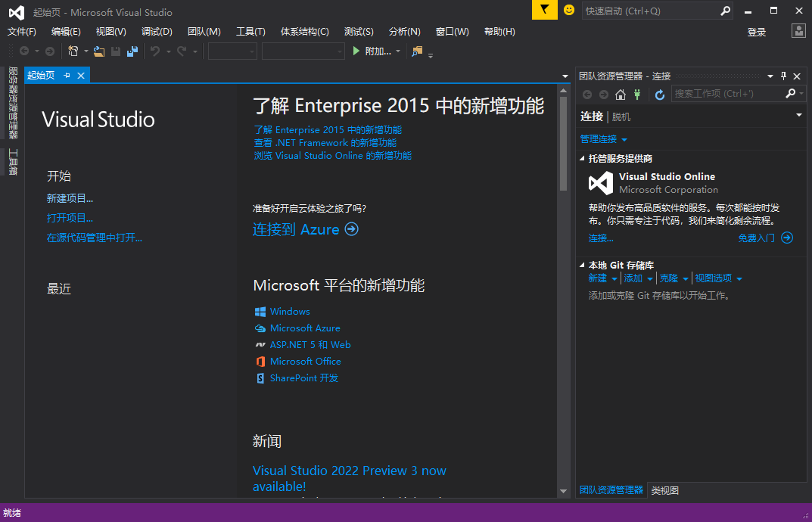Image resolution: width=812 pixels, height=522 pixels.
Task: Click the quick launch magnifier icon
Action: [726, 11]
